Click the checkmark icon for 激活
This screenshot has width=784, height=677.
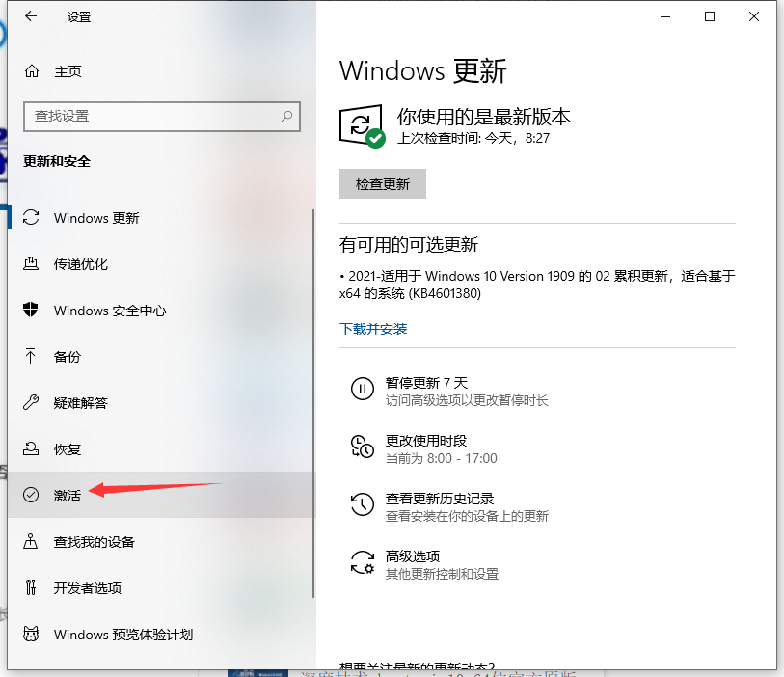click(33, 495)
